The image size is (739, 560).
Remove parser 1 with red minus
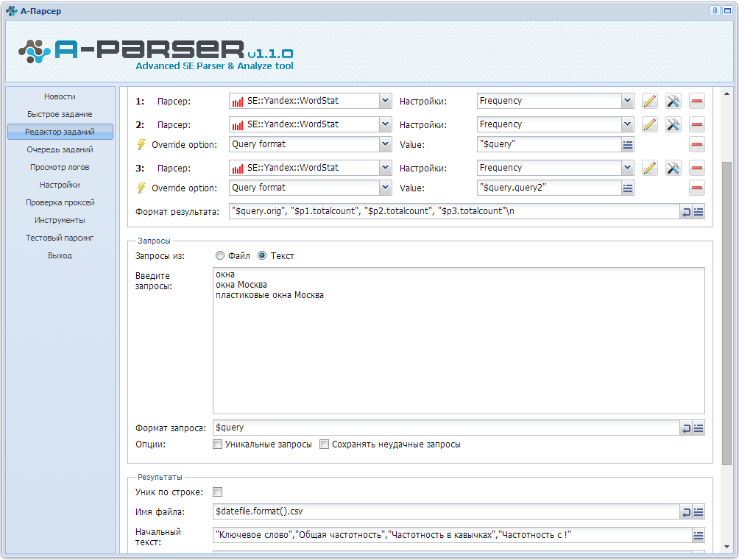pyautogui.click(x=696, y=101)
